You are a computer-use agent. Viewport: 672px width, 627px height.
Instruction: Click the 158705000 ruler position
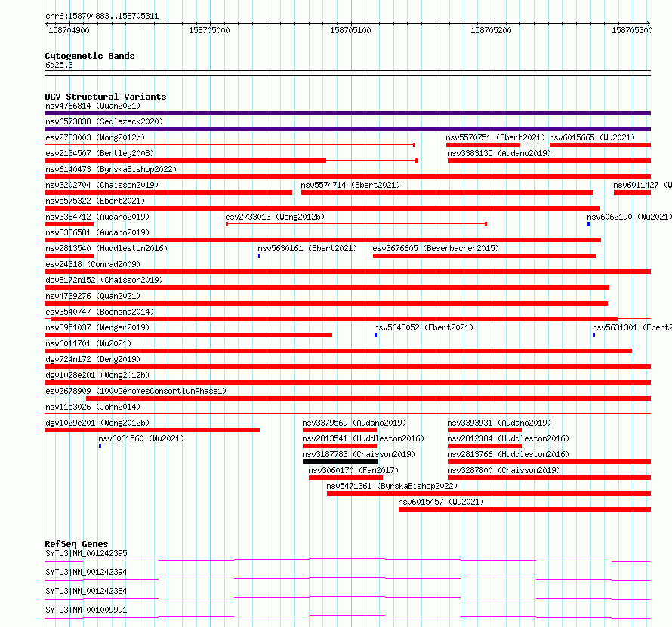210,30
